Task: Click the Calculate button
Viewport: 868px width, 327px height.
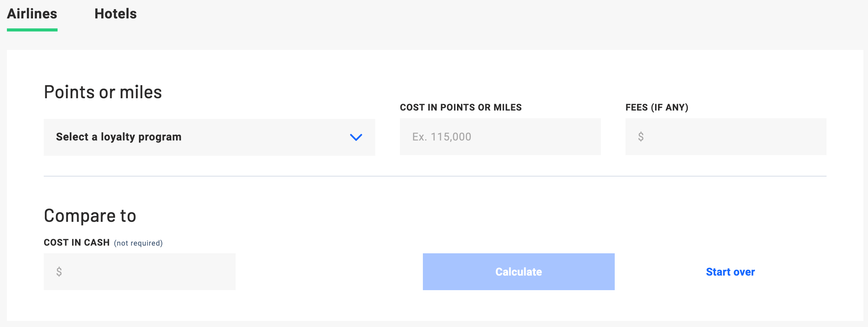Action: pos(518,271)
